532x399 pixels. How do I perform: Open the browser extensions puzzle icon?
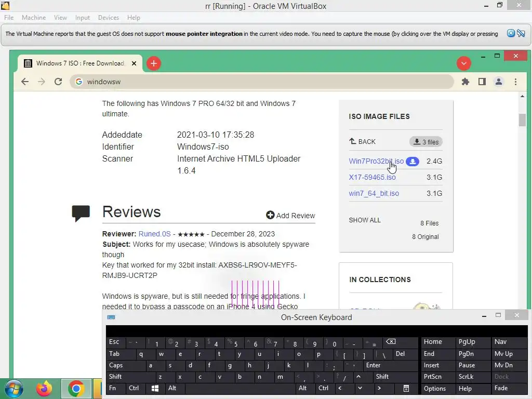[x=465, y=82]
